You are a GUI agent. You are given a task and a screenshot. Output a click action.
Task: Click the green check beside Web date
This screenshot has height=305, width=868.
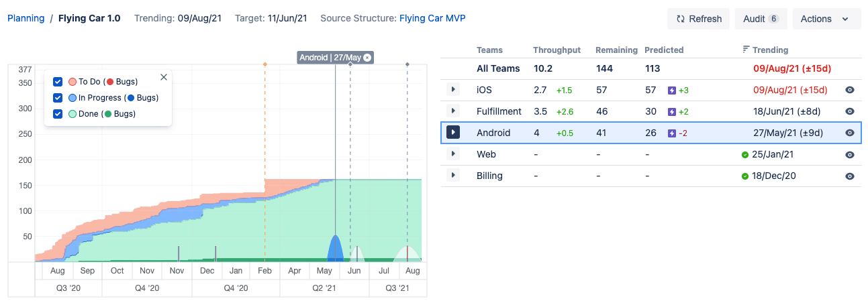[x=745, y=155]
